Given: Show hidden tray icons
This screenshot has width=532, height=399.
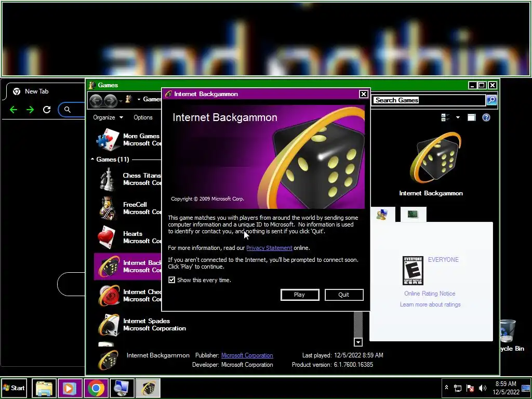Looking at the screenshot, I should point(446,388).
